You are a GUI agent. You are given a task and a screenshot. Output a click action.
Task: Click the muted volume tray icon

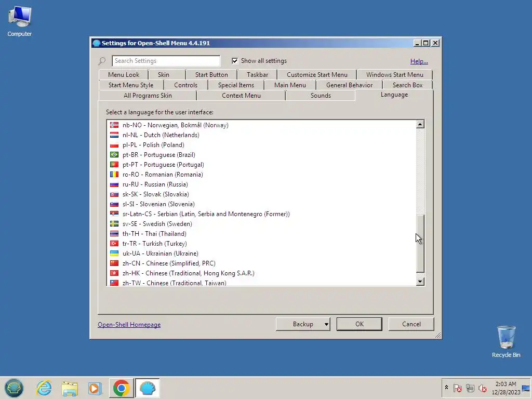pos(482,388)
